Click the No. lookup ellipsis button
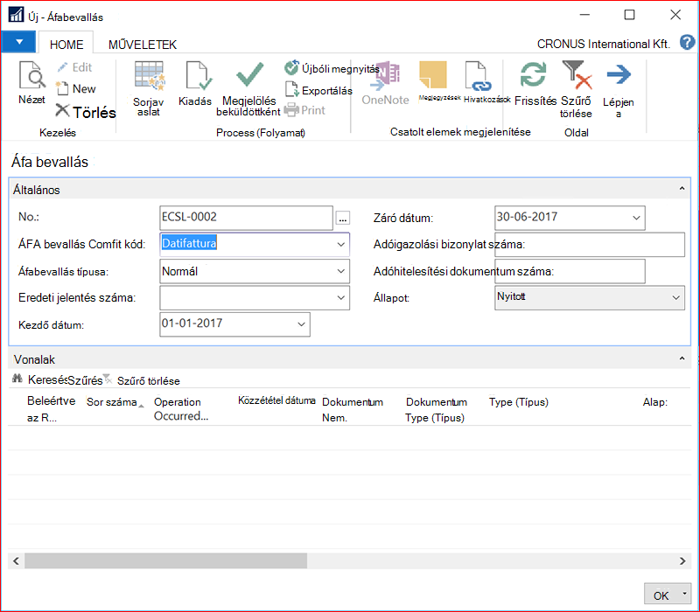 pyautogui.click(x=342, y=218)
